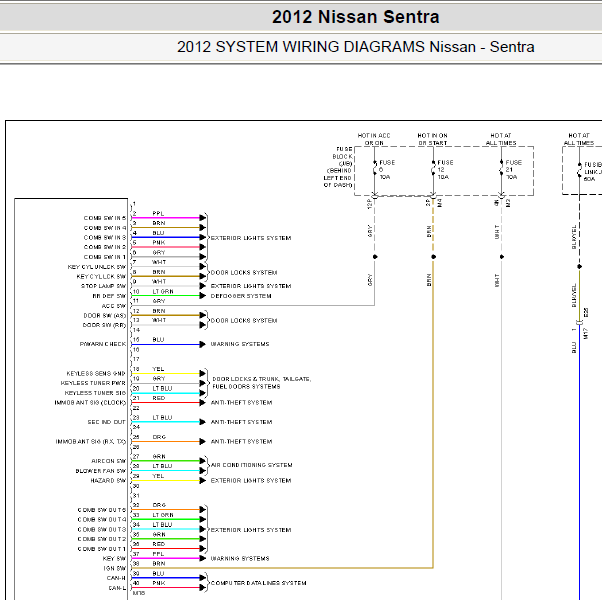Click the "ACC SW" terminal label

click(x=114, y=306)
